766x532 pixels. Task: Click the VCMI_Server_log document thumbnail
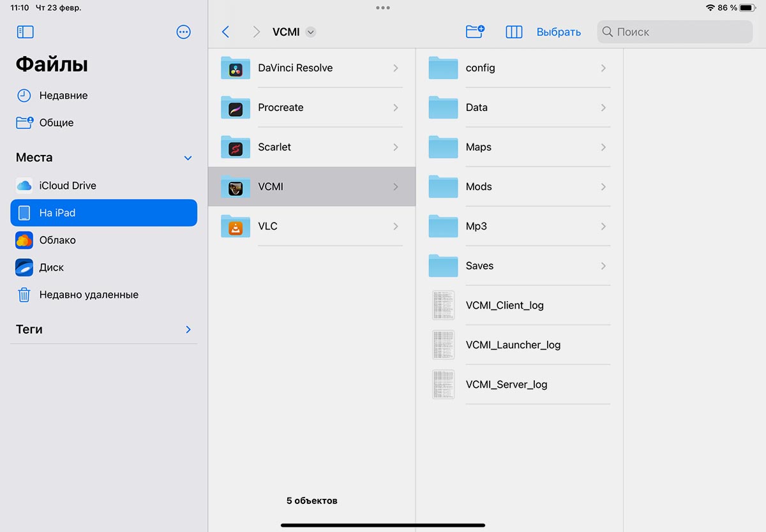point(443,384)
